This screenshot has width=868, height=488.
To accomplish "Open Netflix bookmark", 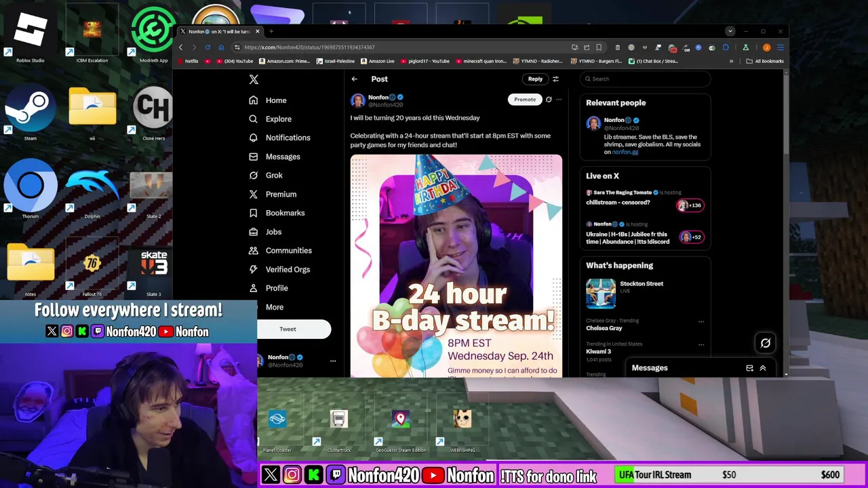I will point(188,61).
